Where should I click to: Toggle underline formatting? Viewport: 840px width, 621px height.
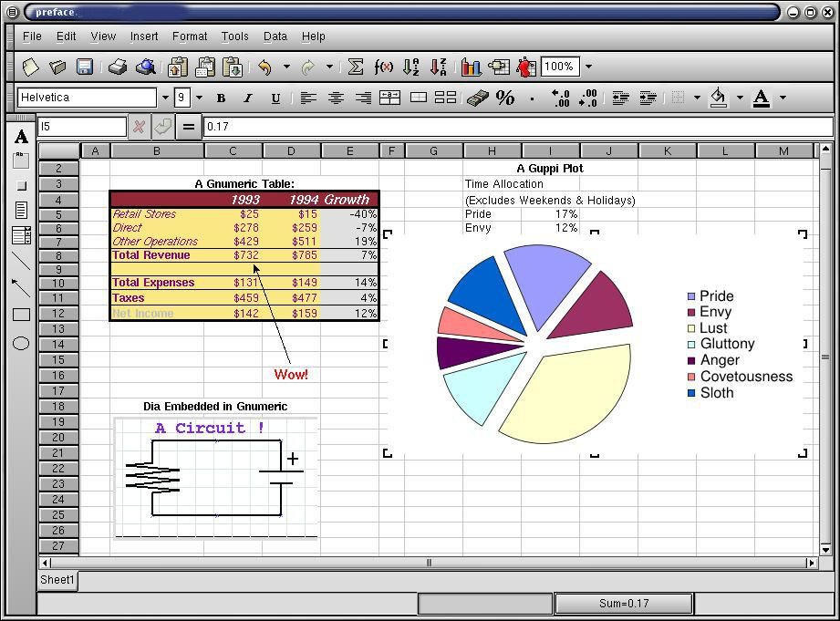(275, 98)
